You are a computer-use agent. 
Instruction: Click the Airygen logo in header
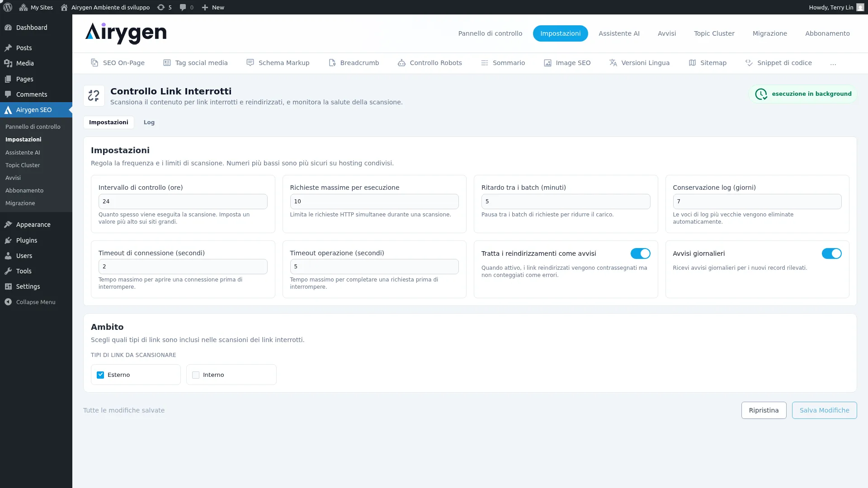click(126, 33)
